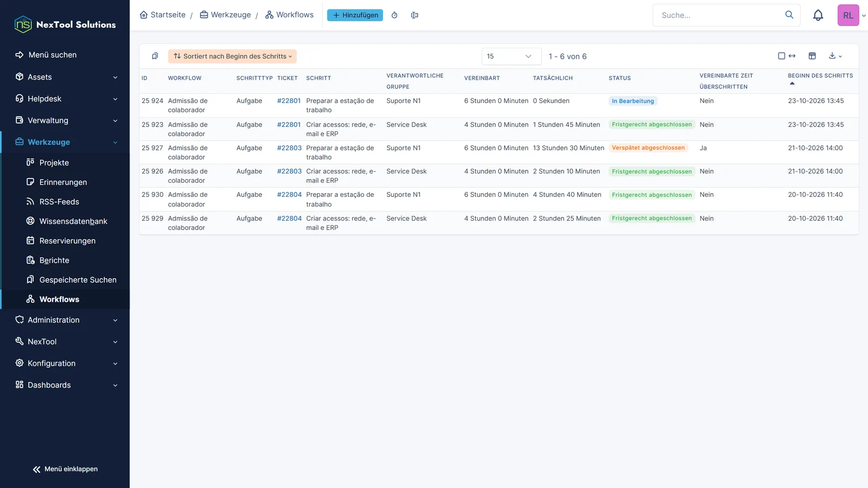Open Gespeicherte Suchen in the sidebar
Screen dimensions: 868x488
[x=78, y=280]
